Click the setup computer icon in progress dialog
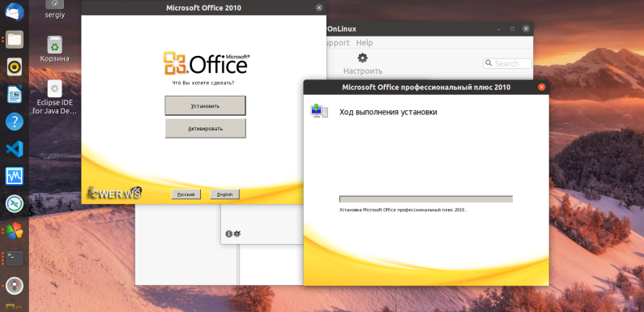The height and width of the screenshot is (312, 644). (x=319, y=111)
